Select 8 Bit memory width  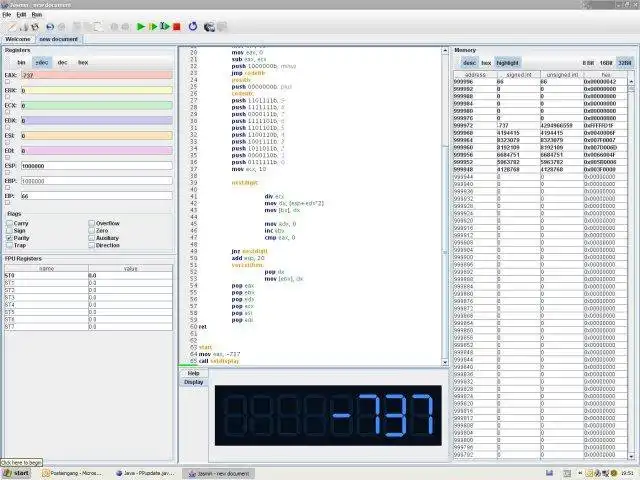[x=588, y=63]
